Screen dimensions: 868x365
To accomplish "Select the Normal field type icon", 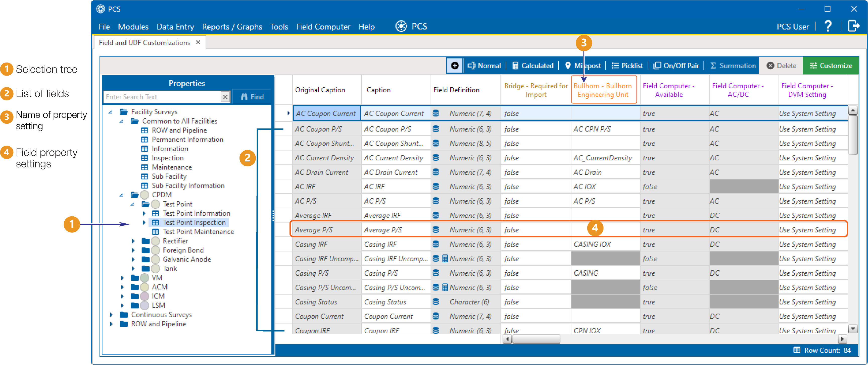I will 484,65.
